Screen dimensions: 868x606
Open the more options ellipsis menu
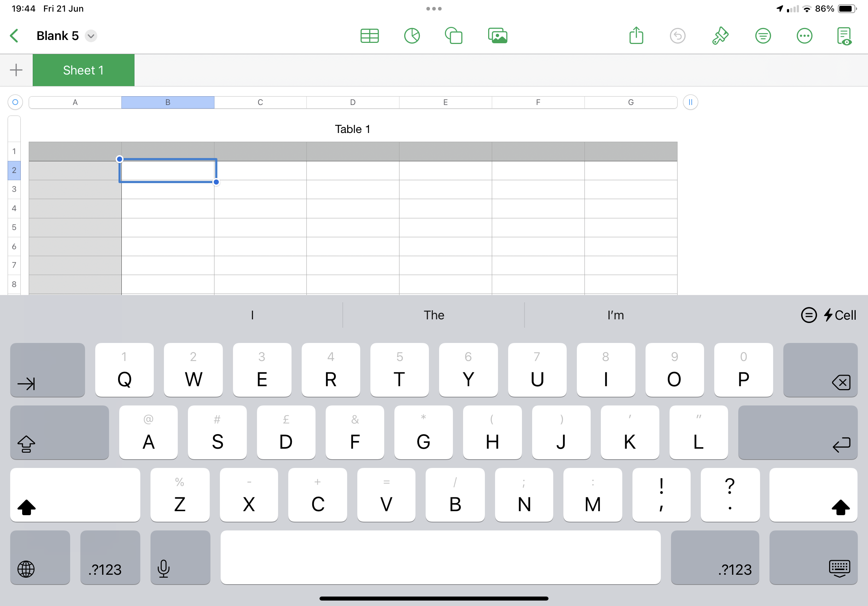(x=804, y=36)
